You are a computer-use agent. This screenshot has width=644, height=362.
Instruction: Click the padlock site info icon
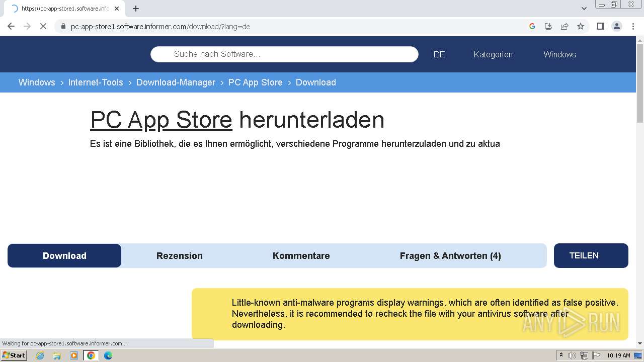click(x=63, y=27)
